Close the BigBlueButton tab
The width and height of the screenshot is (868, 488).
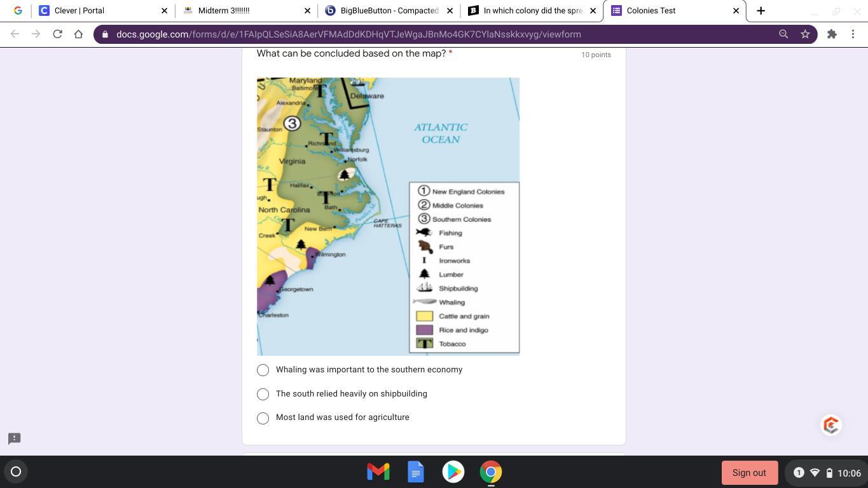(x=450, y=11)
